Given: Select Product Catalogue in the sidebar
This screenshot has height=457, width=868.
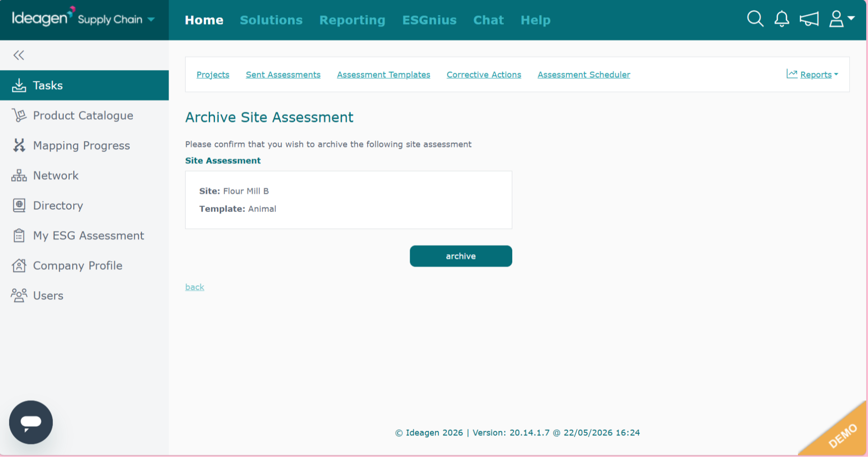Looking at the screenshot, I should click(84, 115).
